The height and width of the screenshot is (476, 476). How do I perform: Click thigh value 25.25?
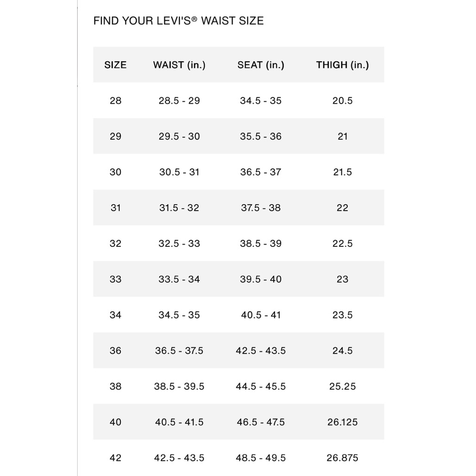pyautogui.click(x=343, y=386)
